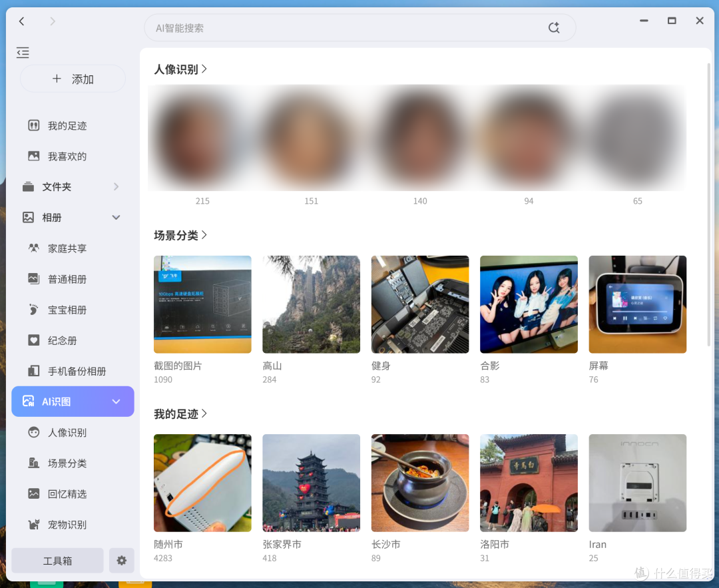
Task: Open 纪念册 in the sidebar
Action: pos(73,340)
